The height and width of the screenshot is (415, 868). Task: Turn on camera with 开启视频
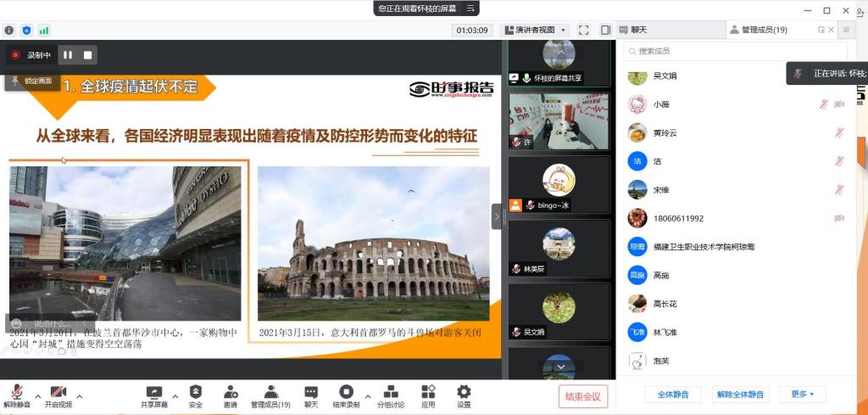pos(58,394)
